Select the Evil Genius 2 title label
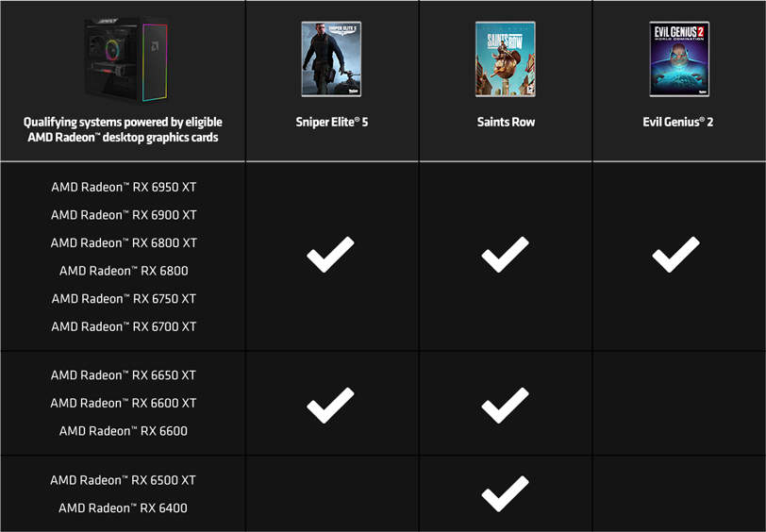The height and width of the screenshot is (532, 766). 678,122
